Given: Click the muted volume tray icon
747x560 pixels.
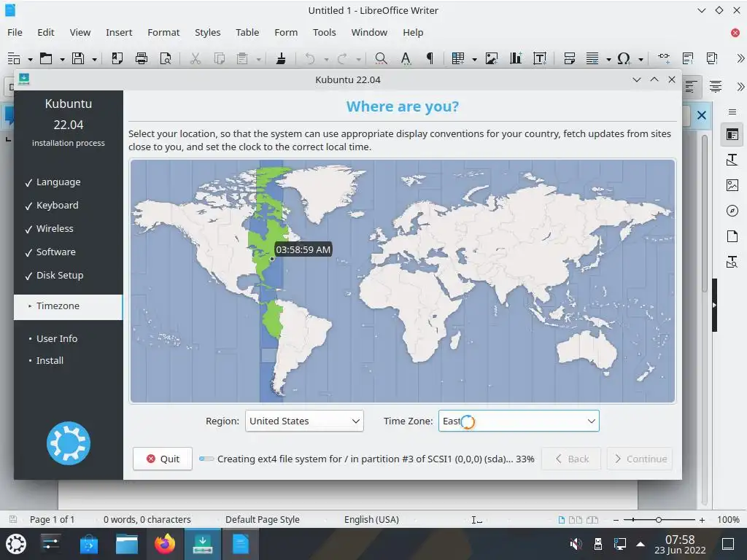Looking at the screenshot, I should pyautogui.click(x=576, y=544).
